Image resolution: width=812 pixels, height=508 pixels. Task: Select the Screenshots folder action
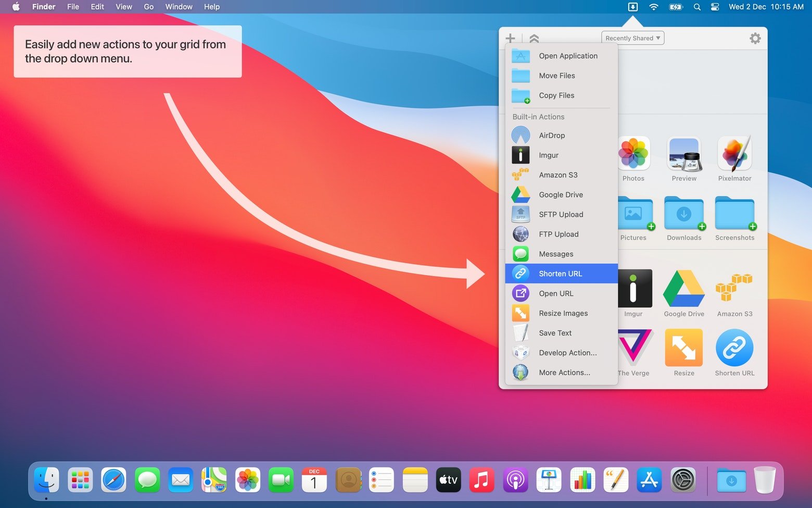click(734, 214)
